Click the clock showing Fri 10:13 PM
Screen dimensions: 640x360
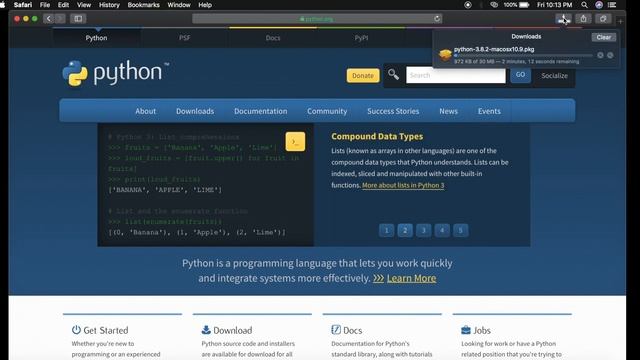554,5
